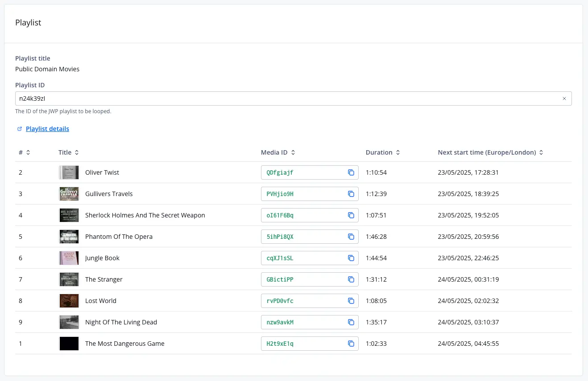
Task: Expand the sort chevron on the Media ID column
Action: (x=293, y=152)
